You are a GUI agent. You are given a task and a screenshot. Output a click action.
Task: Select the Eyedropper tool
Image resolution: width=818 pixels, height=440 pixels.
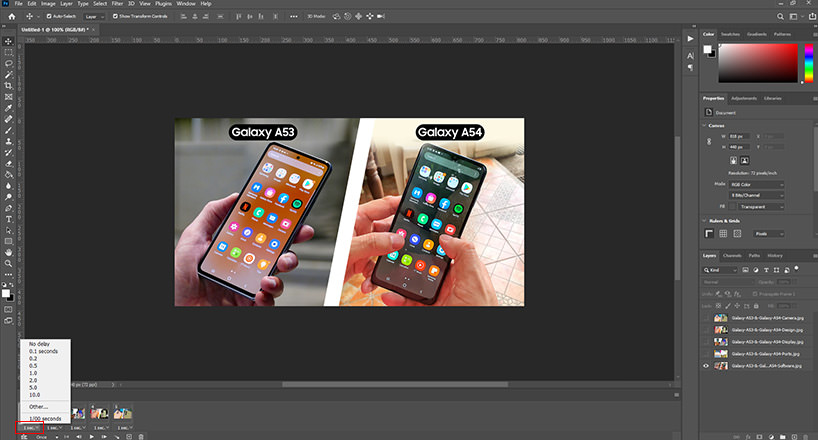pyautogui.click(x=8, y=108)
